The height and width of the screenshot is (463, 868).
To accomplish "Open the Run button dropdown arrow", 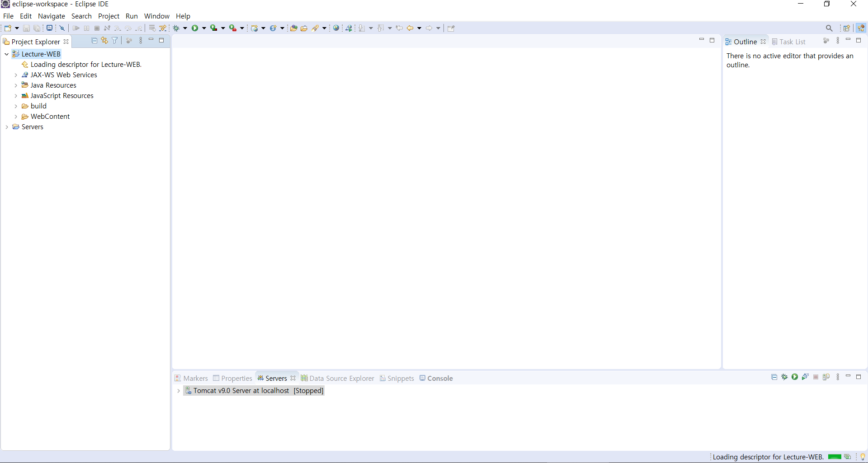I will 204,28.
